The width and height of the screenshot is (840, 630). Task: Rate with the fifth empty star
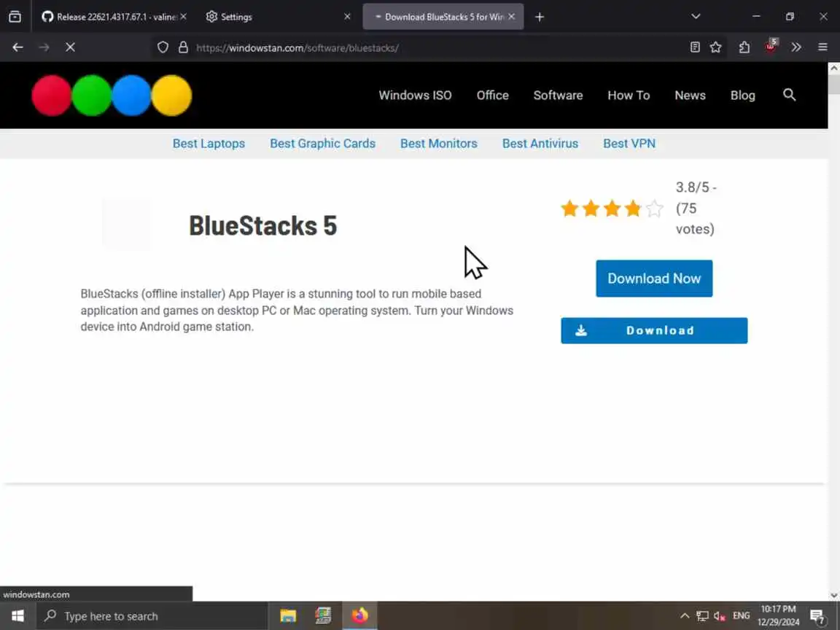(654, 208)
